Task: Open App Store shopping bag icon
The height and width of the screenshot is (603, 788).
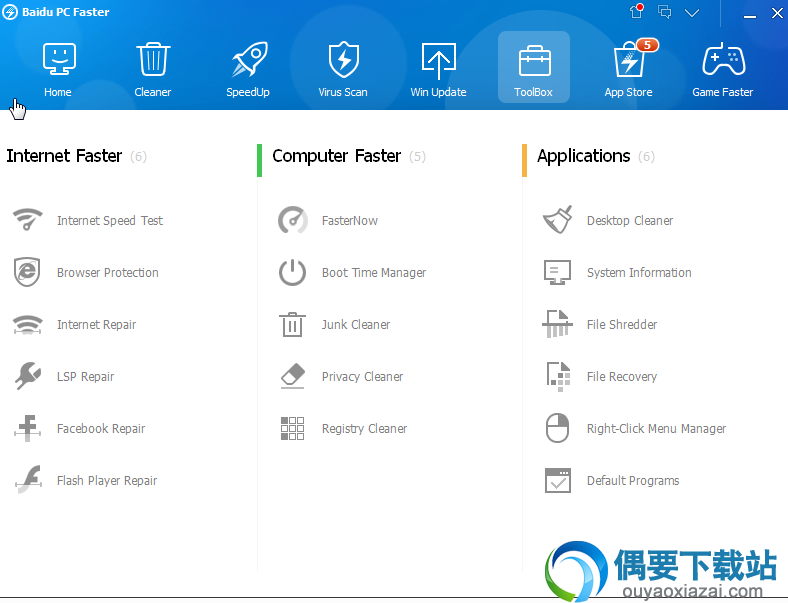Action: (629, 59)
